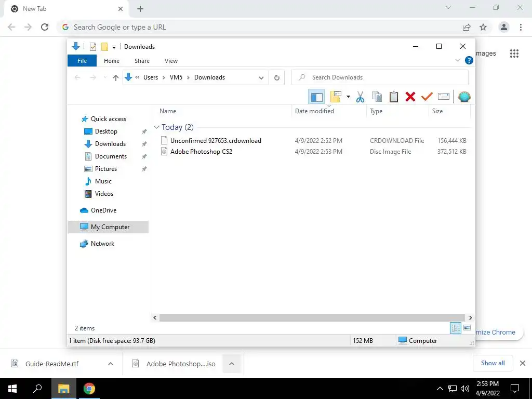Toggle the navigation pane toolbar button
Screen dimensions: 532x399
pyautogui.click(x=316, y=97)
